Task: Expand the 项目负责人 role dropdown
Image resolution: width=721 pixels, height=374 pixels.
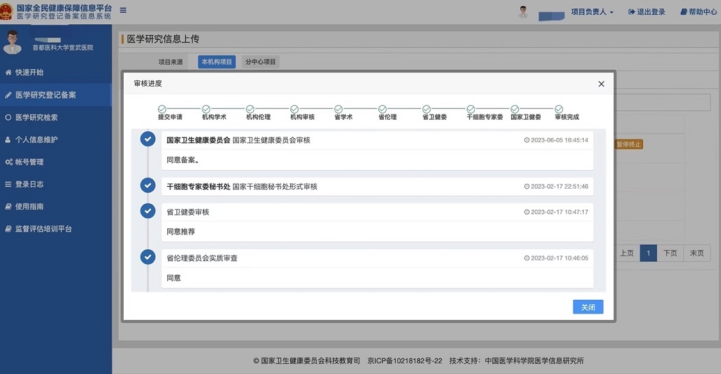Action: 592,12
